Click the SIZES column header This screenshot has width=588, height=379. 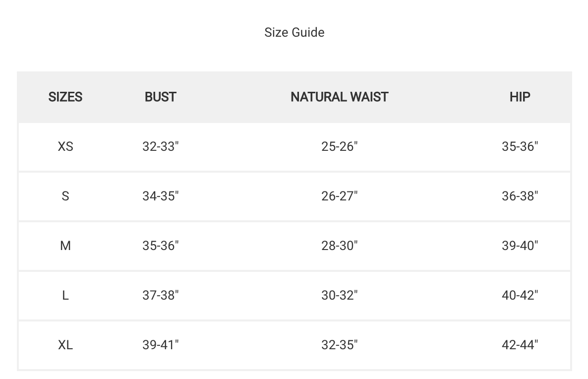tap(65, 97)
